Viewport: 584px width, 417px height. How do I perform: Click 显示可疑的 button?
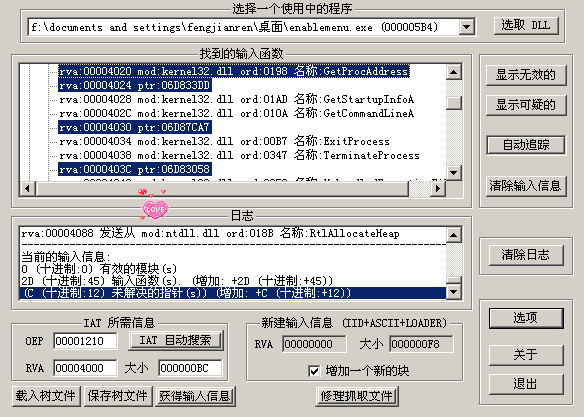pos(526,105)
